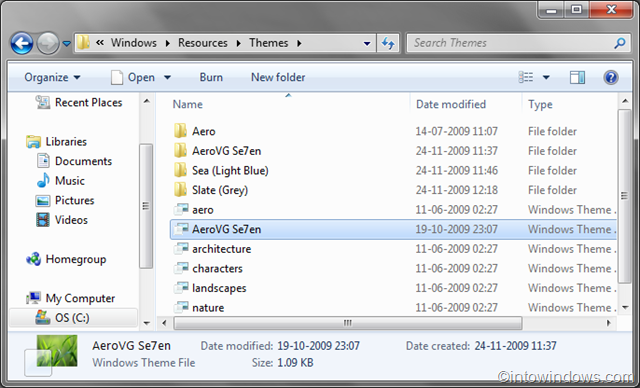640x388 pixels.
Task: Click the file list vertical scrollbar thumb
Action: 625,196
